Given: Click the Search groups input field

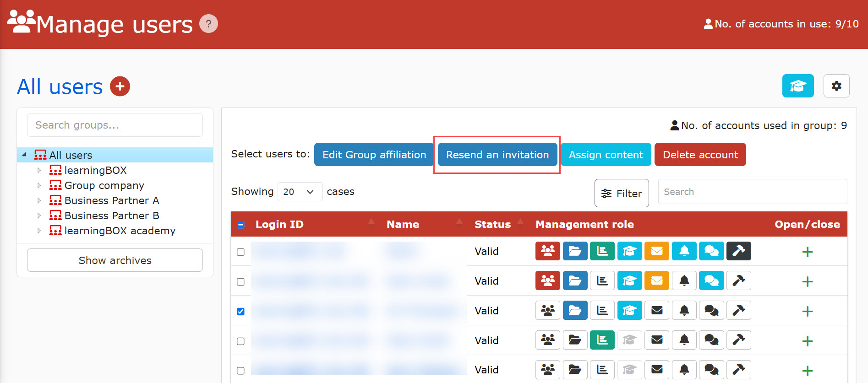Looking at the screenshot, I should 115,125.
